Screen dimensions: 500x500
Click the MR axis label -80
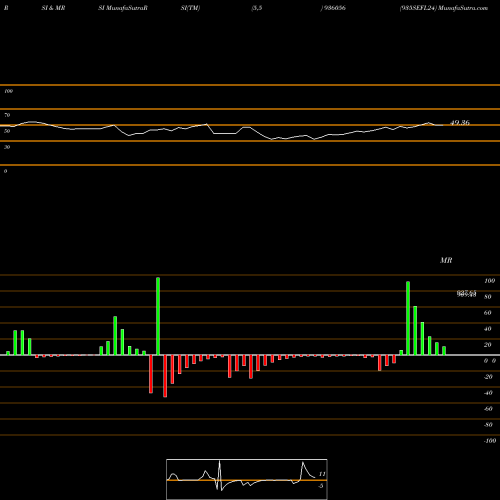[488, 425]
